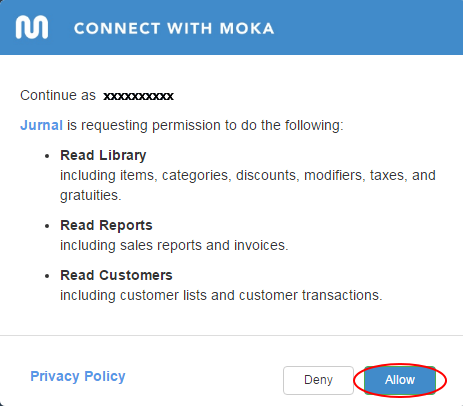This screenshot has width=463, height=406.
Task: Allow Jurnal to access Moka
Action: [400, 380]
